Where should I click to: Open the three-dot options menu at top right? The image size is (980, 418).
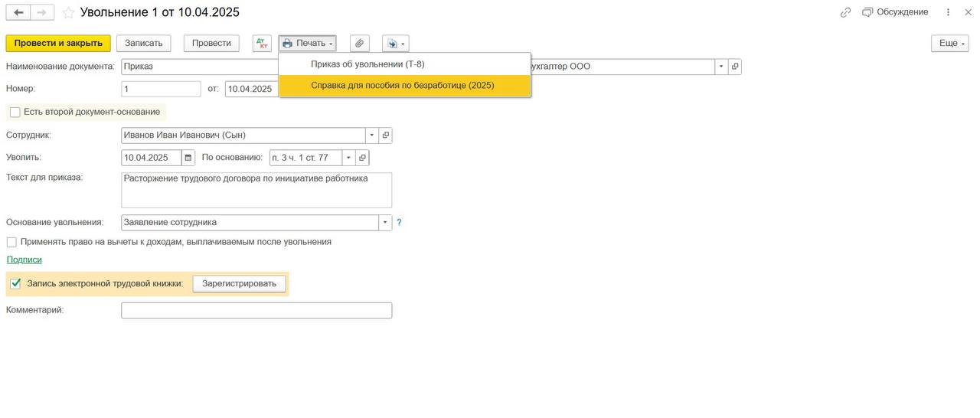click(x=948, y=12)
